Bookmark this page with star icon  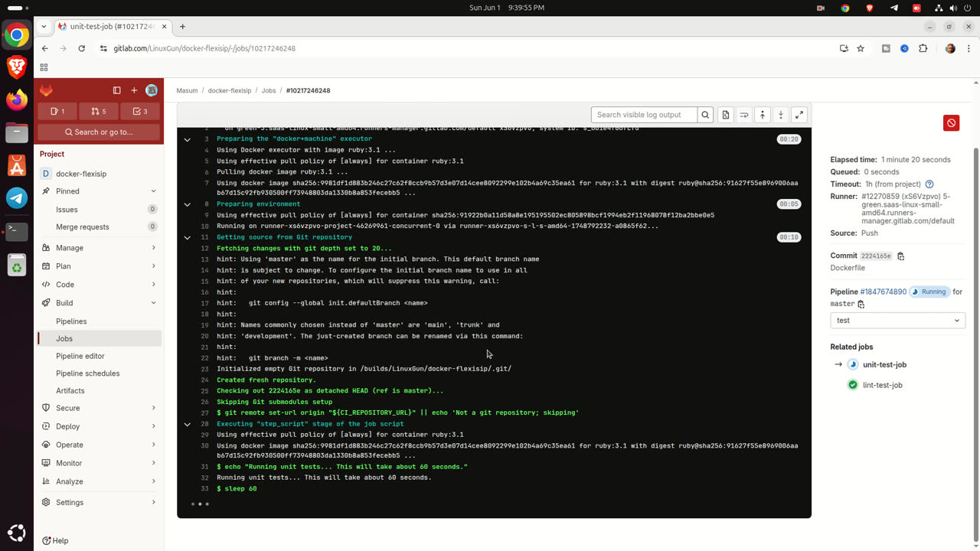861,48
